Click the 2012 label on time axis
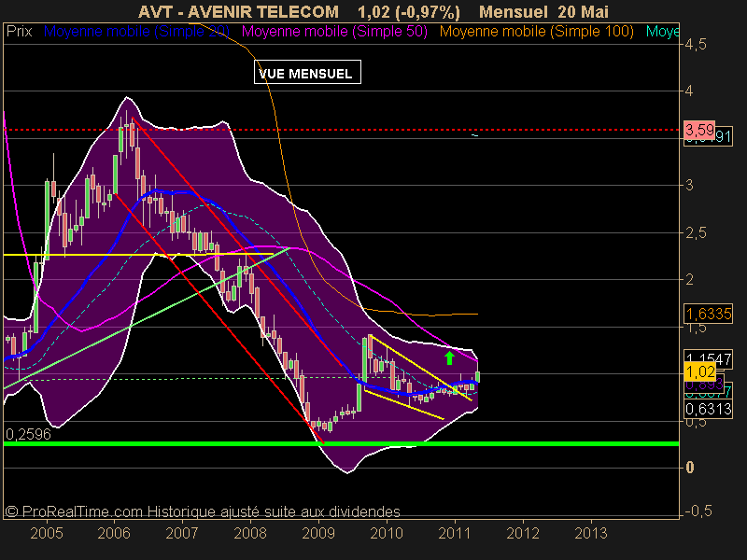Screen dimensions: 747x560 click(x=523, y=533)
